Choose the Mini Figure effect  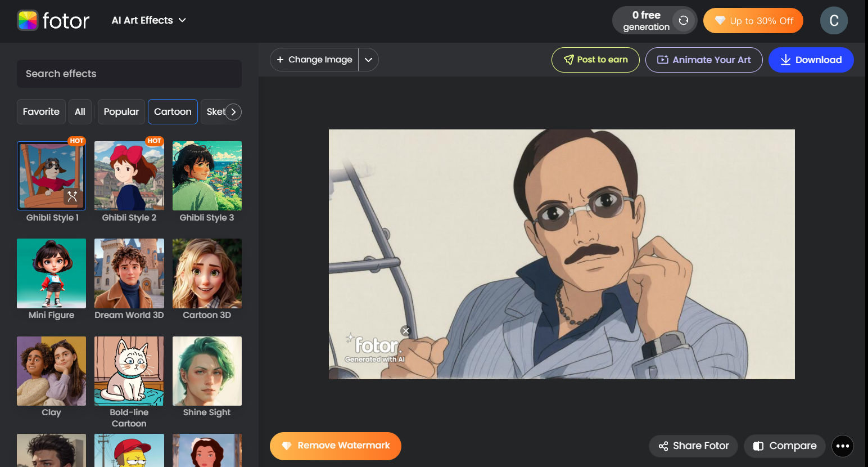coord(51,273)
